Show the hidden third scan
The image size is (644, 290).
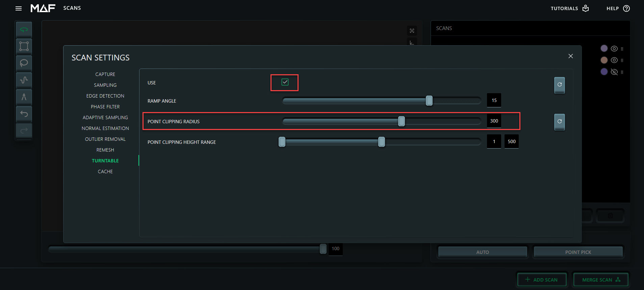click(x=614, y=72)
